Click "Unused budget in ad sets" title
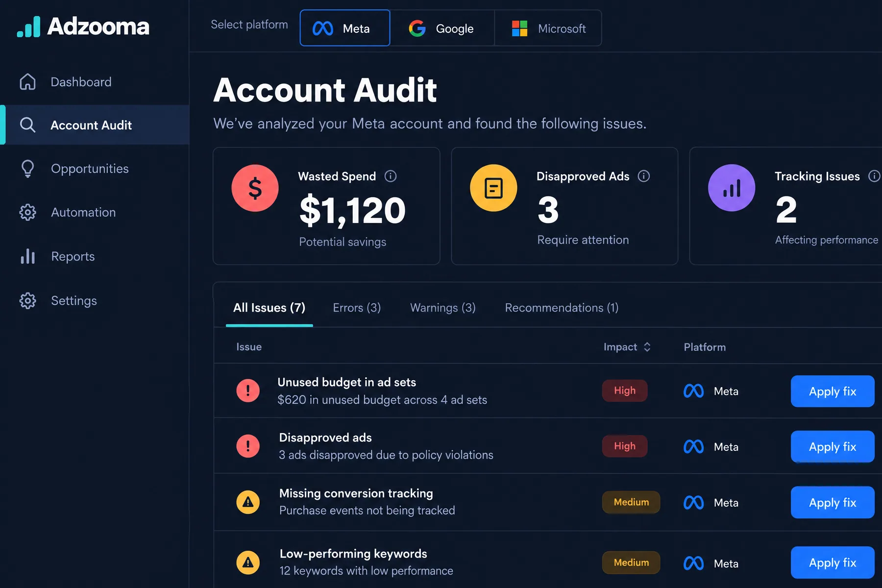 (346, 382)
